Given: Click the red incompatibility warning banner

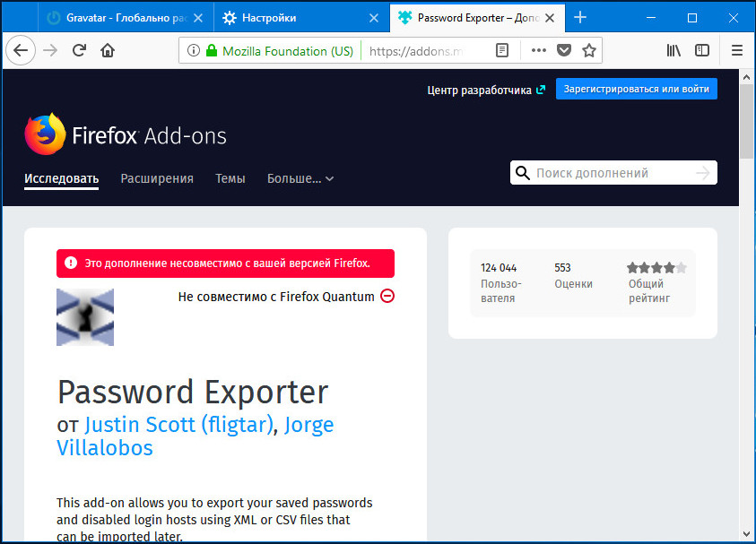Looking at the screenshot, I should point(225,263).
